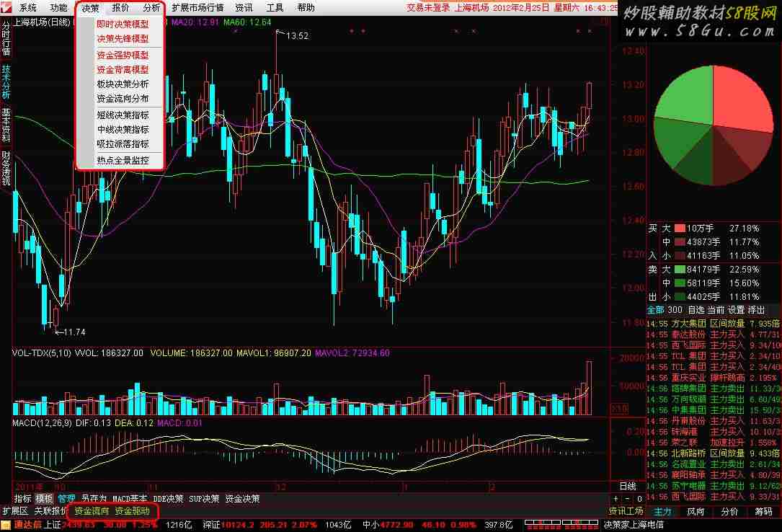The image size is (782, 532).
Task: Open 热点全景监控 from the menu
Action: (123, 160)
